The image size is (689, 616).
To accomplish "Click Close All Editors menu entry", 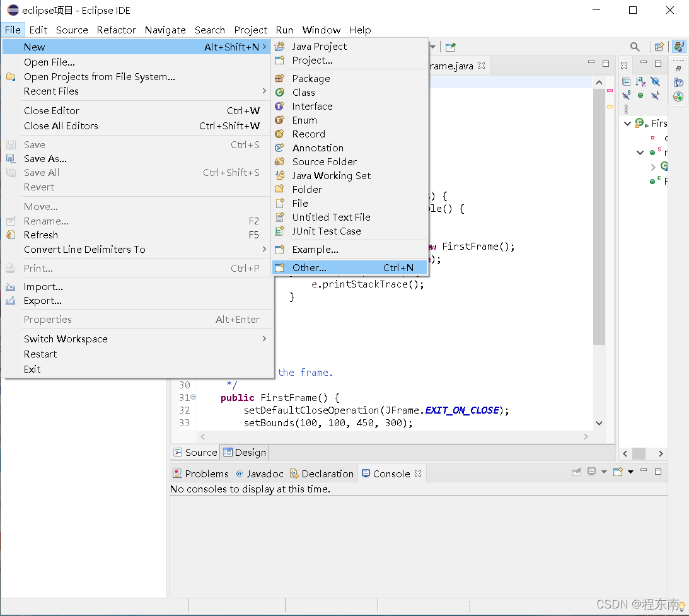I will [137, 125].
